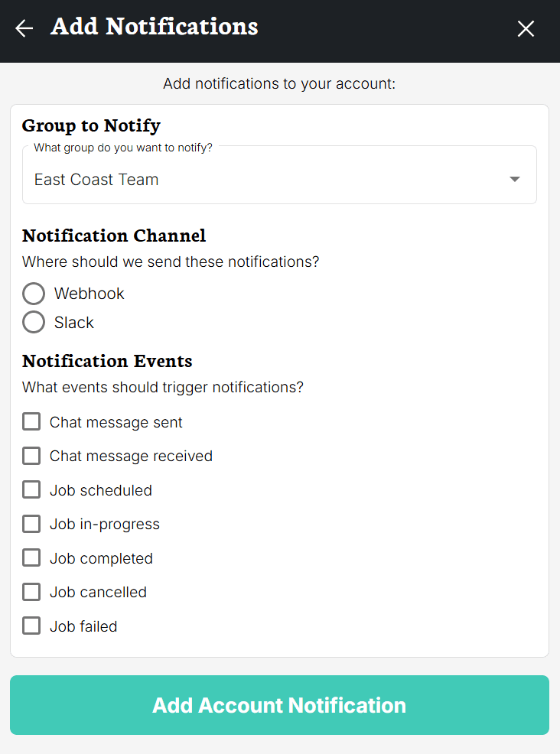Viewport: 560px width, 754px height.
Task: Select the Webhook notification channel
Action: [x=34, y=293]
